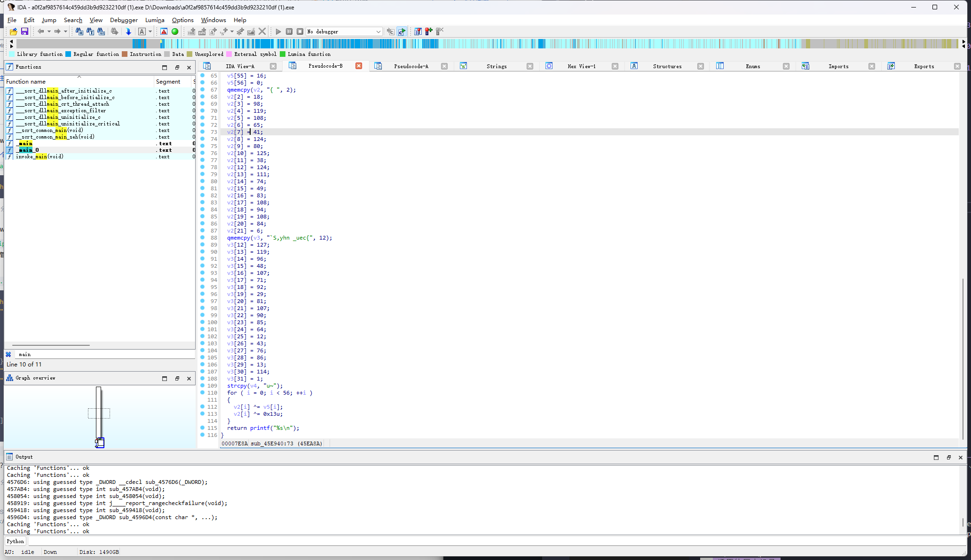Open the No debugger selection combo box

(344, 31)
